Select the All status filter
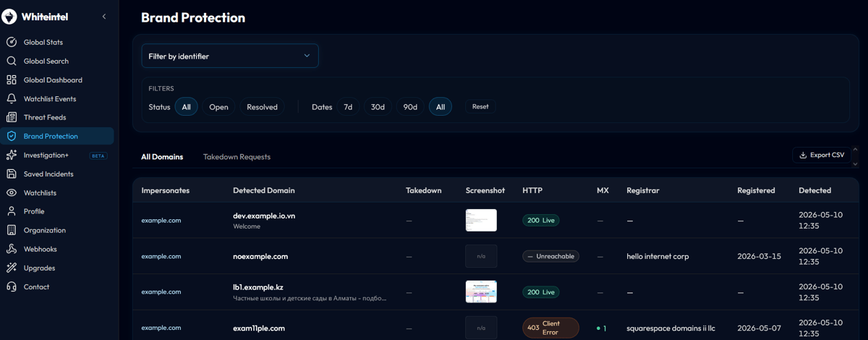 (x=186, y=106)
